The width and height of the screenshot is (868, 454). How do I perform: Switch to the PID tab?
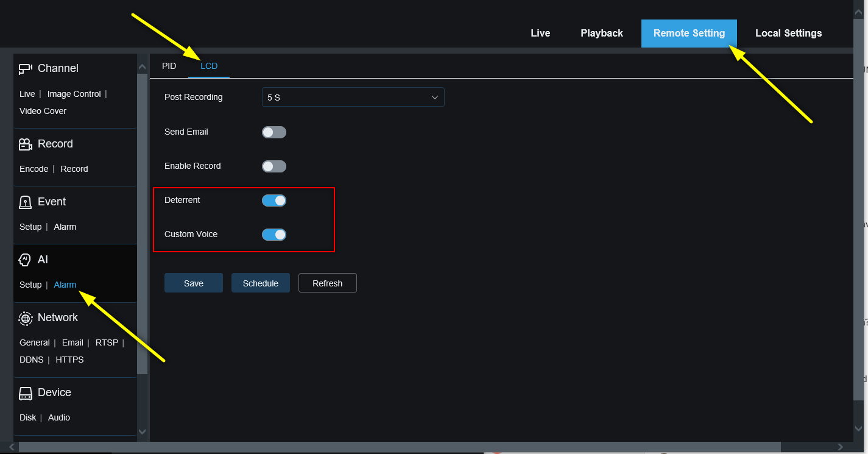pos(169,66)
